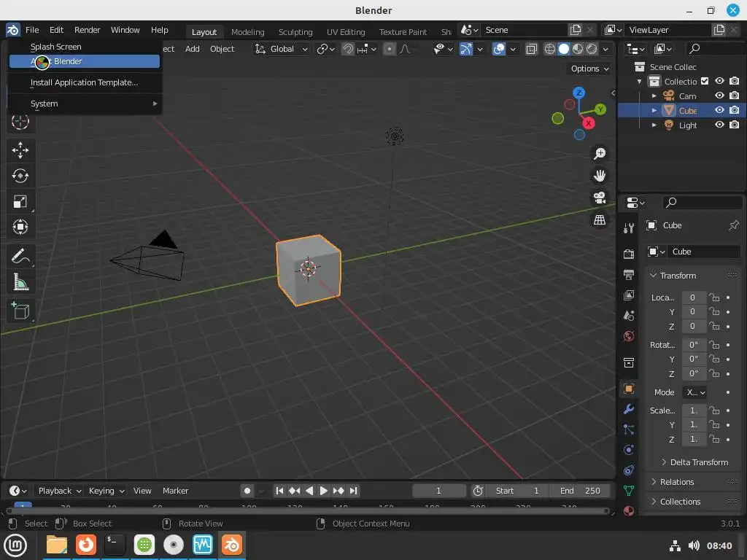Toggle X-ray display
This screenshot has height=560, width=747.
pyautogui.click(x=531, y=49)
